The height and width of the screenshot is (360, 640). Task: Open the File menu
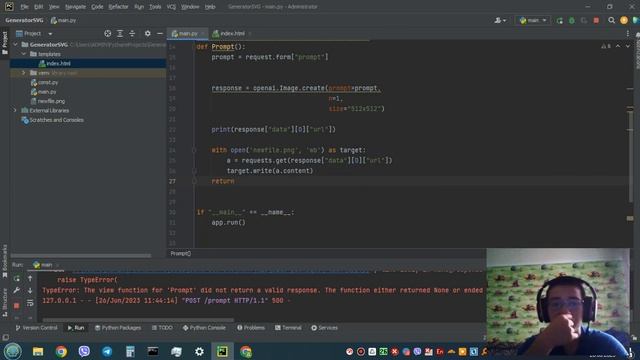coord(24,7)
